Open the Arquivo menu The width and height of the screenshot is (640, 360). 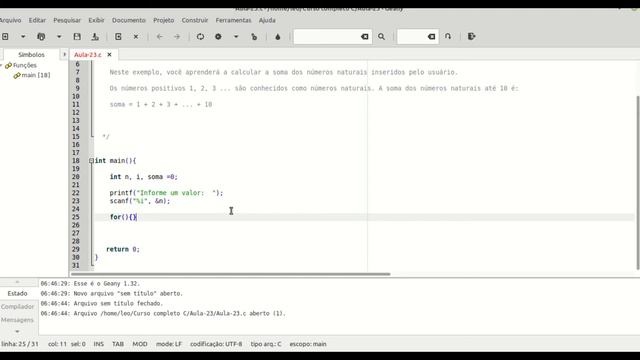pos(10,20)
